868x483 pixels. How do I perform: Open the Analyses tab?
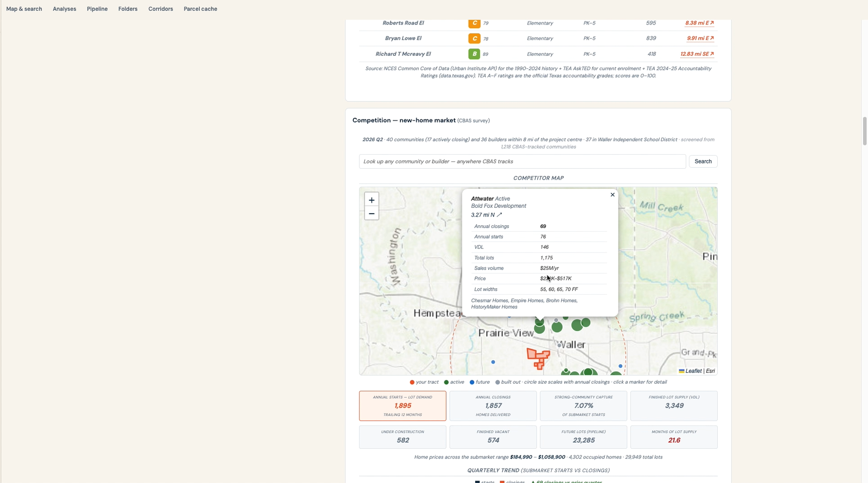point(65,9)
